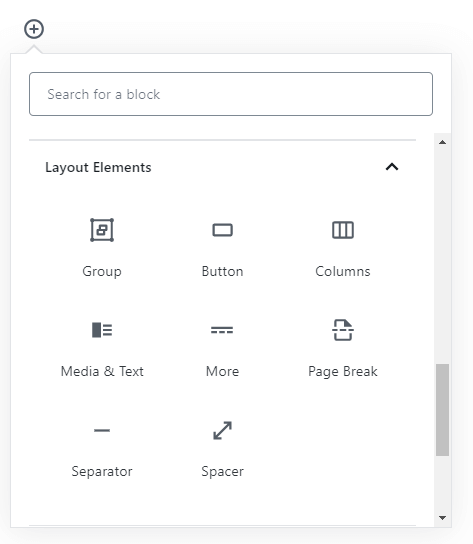The image size is (473, 544).
Task: Insert the Columns block icon
Action: coord(343,230)
